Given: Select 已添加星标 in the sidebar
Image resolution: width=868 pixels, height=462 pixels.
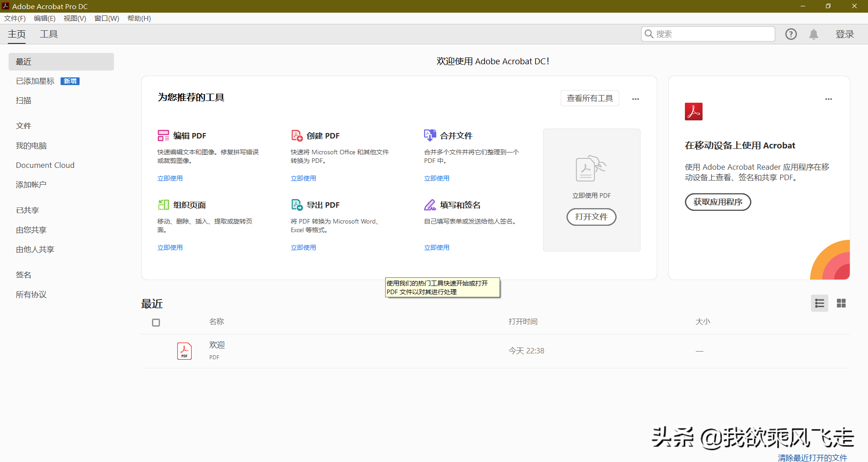Looking at the screenshot, I should [35, 81].
